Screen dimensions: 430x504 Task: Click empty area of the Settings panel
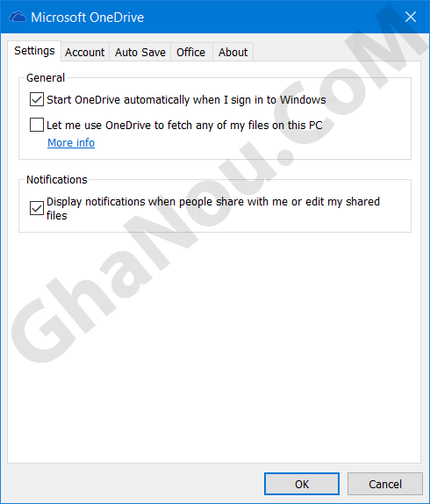pyautogui.click(x=214, y=347)
